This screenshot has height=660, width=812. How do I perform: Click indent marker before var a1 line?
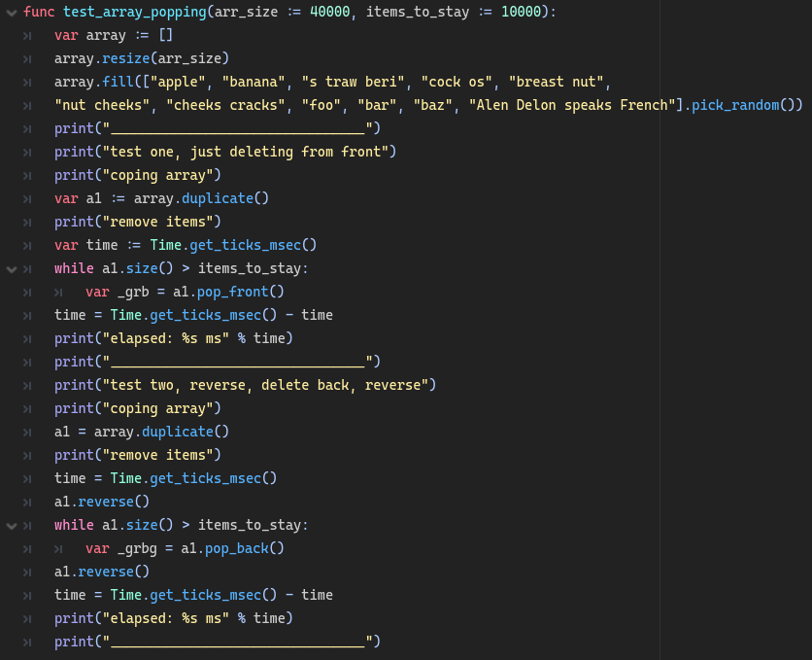[x=27, y=199]
